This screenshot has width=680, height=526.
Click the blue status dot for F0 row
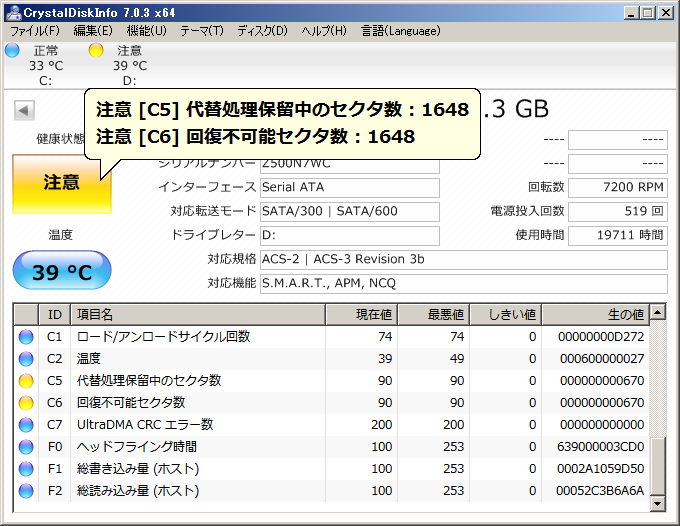tap(26, 447)
